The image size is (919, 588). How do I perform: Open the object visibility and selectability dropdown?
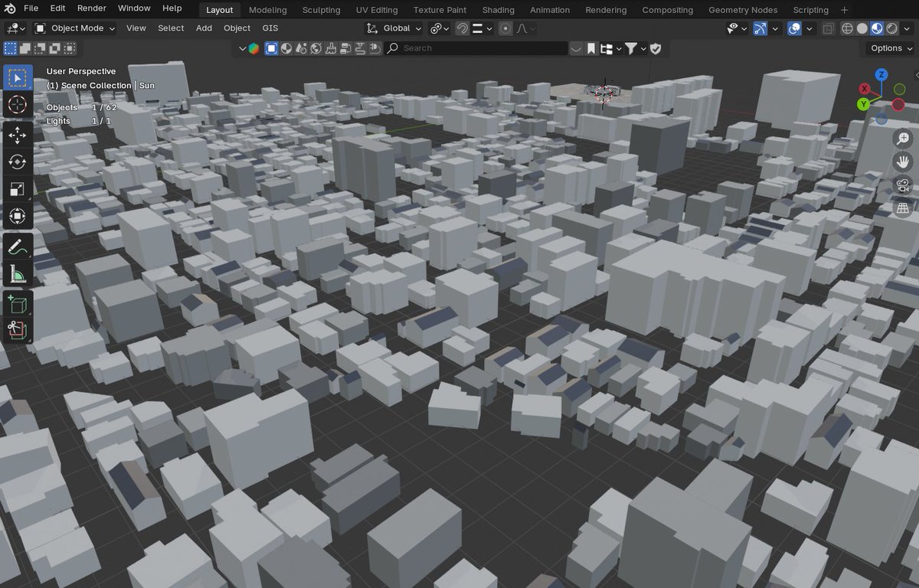[737, 28]
